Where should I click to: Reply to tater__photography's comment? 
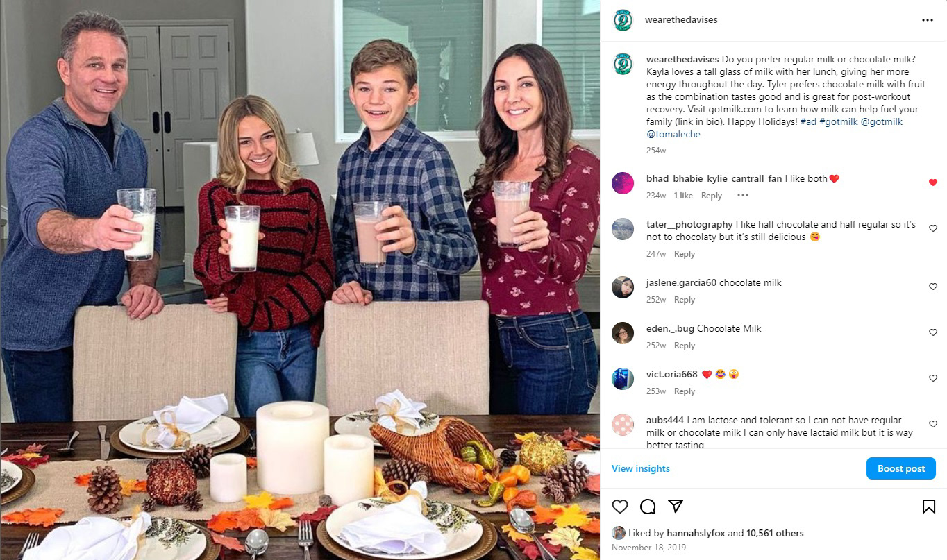click(685, 254)
